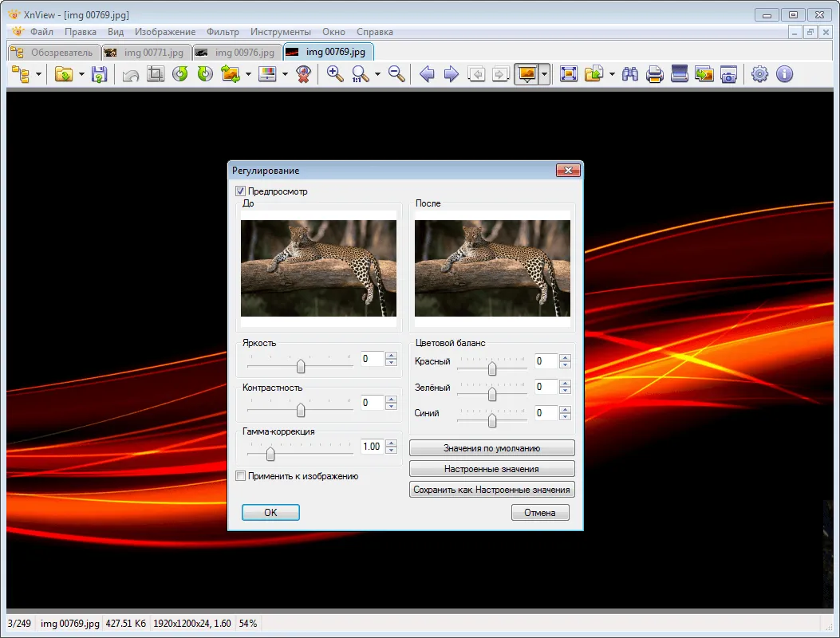Click the Export/send file icon
840x638 pixels.
[x=594, y=74]
